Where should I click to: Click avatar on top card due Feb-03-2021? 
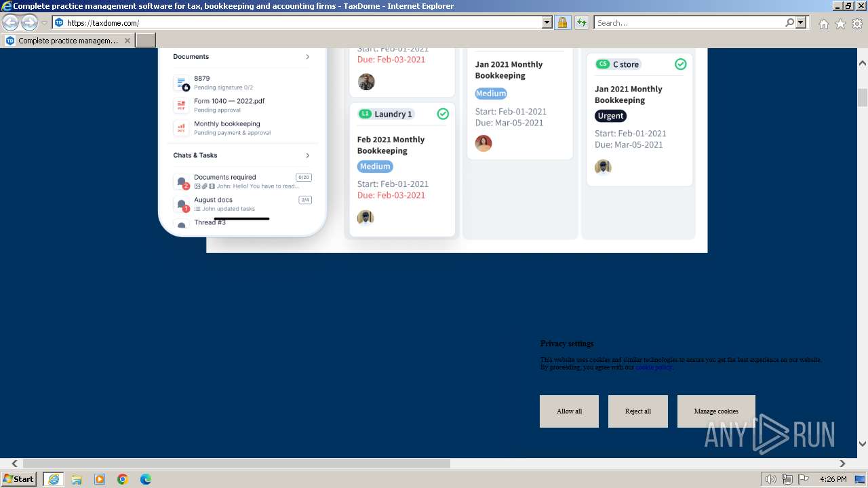coord(366,82)
